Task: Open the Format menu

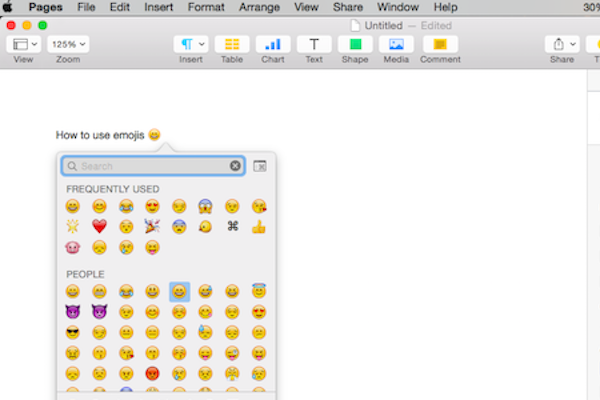Action: (x=206, y=7)
